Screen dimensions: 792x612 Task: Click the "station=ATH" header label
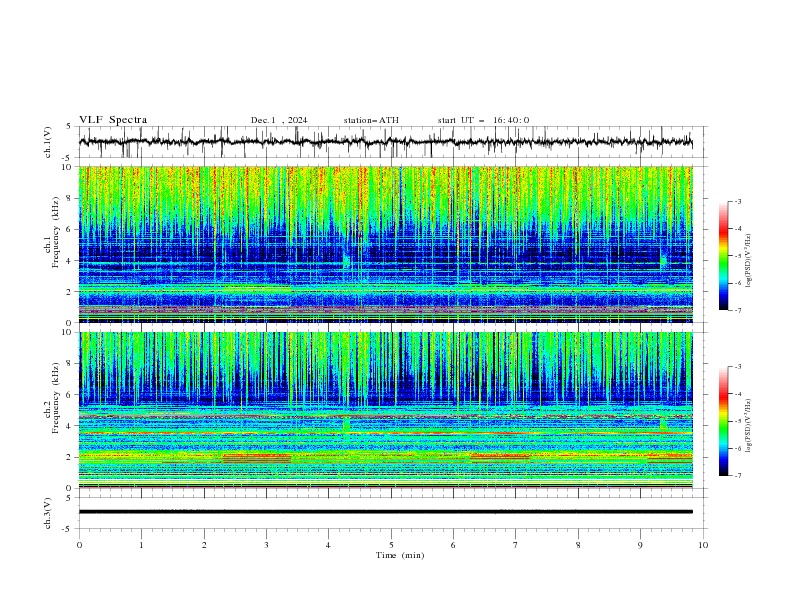(x=371, y=120)
